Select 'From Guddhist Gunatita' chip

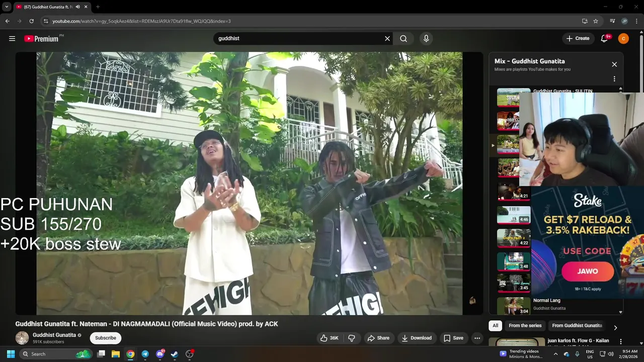[x=577, y=325]
